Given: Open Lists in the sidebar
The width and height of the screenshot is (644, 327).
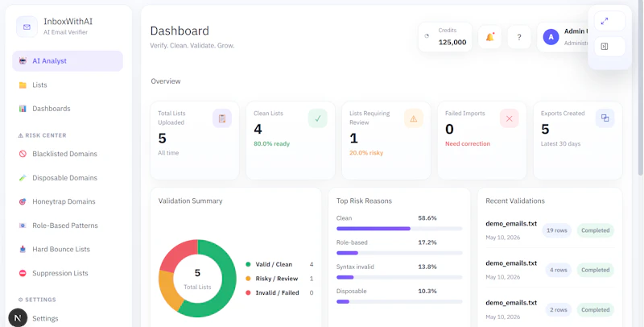Looking at the screenshot, I should (68, 85).
